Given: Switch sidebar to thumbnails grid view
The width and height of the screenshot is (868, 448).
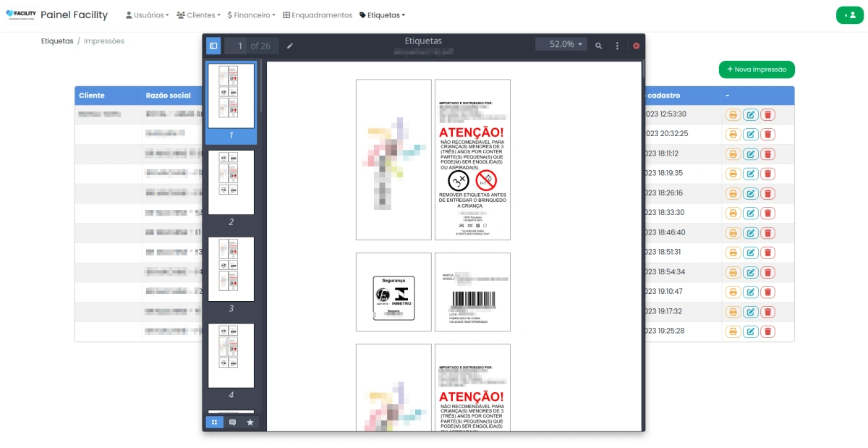Looking at the screenshot, I should 214,422.
